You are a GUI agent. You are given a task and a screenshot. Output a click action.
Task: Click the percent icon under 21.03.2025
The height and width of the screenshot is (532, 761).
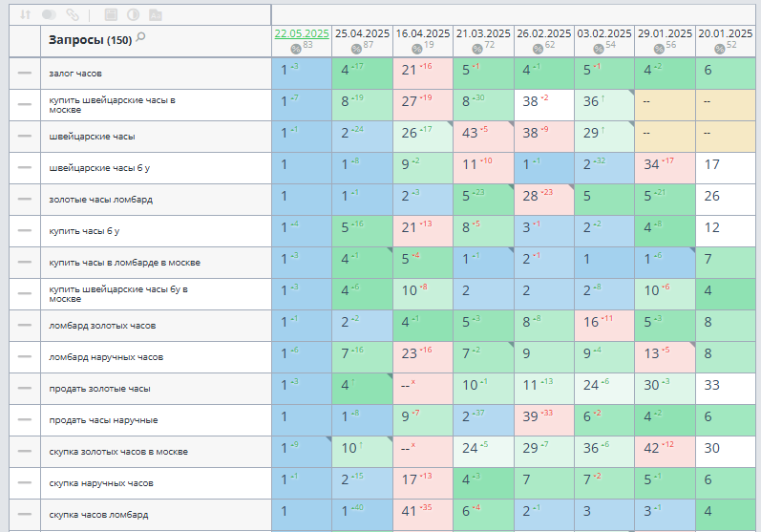(477, 49)
